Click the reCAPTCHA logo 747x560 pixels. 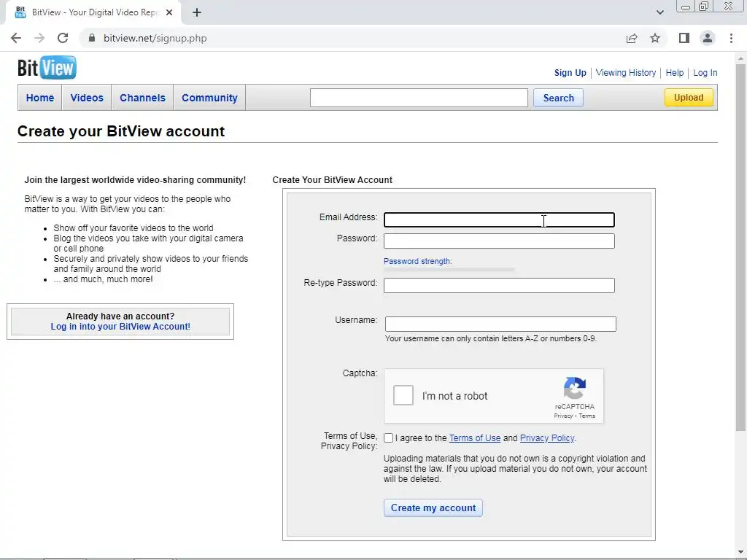pos(575,388)
